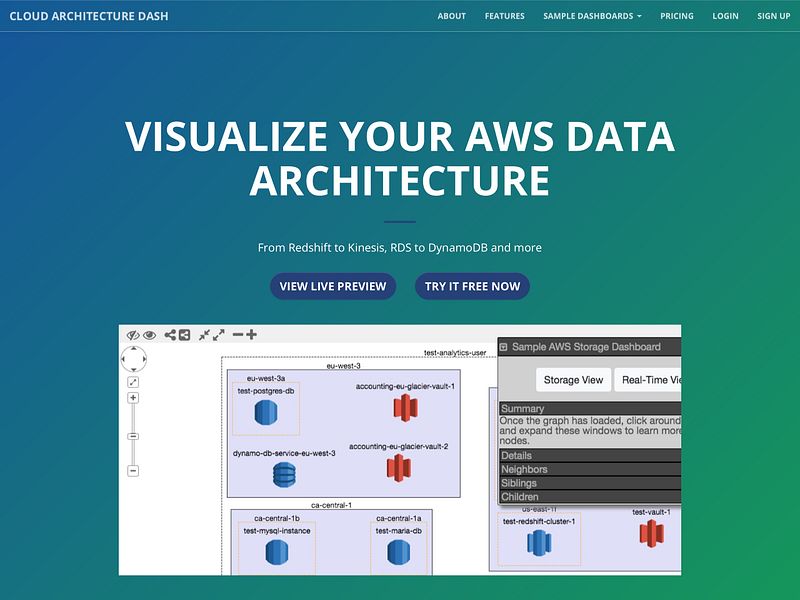
Task: Click the eu-west-3 region label
Action: click(343, 366)
